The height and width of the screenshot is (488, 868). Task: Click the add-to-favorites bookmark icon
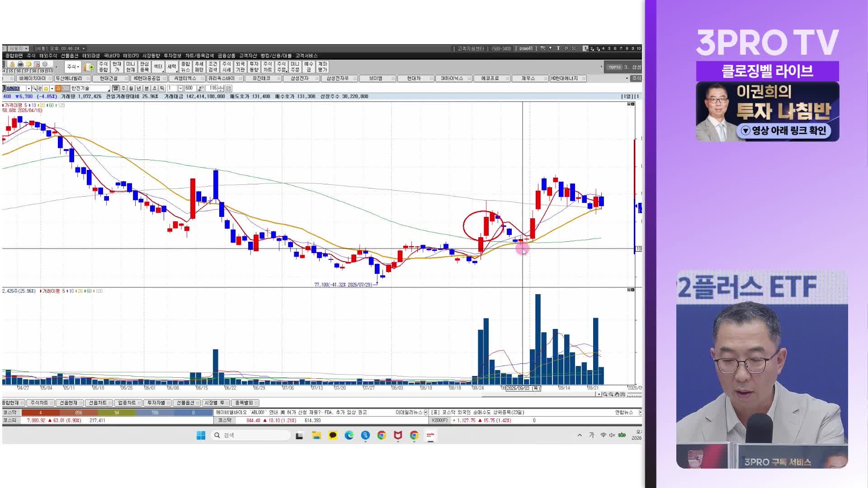click(x=89, y=67)
